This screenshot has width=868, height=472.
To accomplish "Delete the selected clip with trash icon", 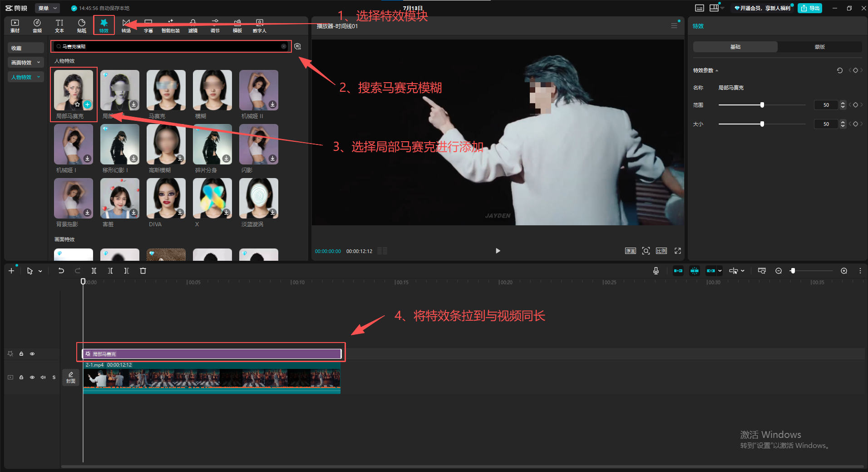I will click(143, 271).
